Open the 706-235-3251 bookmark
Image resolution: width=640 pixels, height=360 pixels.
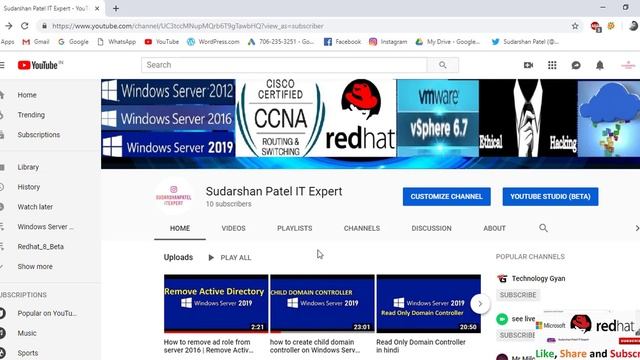(281, 42)
